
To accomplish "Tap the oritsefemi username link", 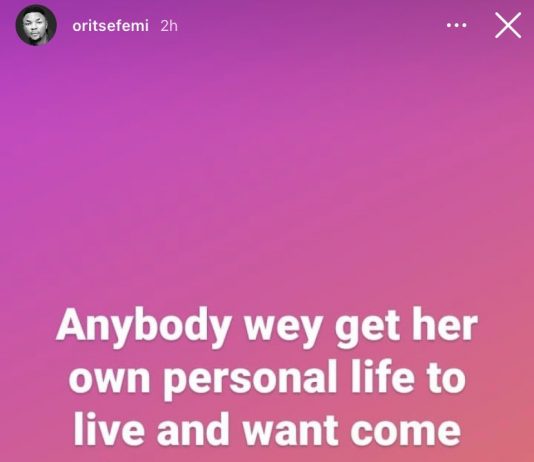I will pyautogui.click(x=110, y=26).
